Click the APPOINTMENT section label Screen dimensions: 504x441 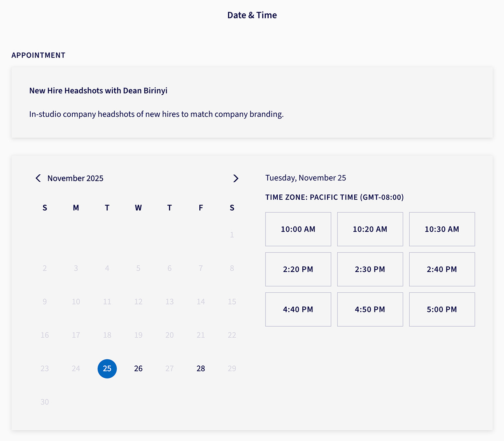(x=38, y=55)
